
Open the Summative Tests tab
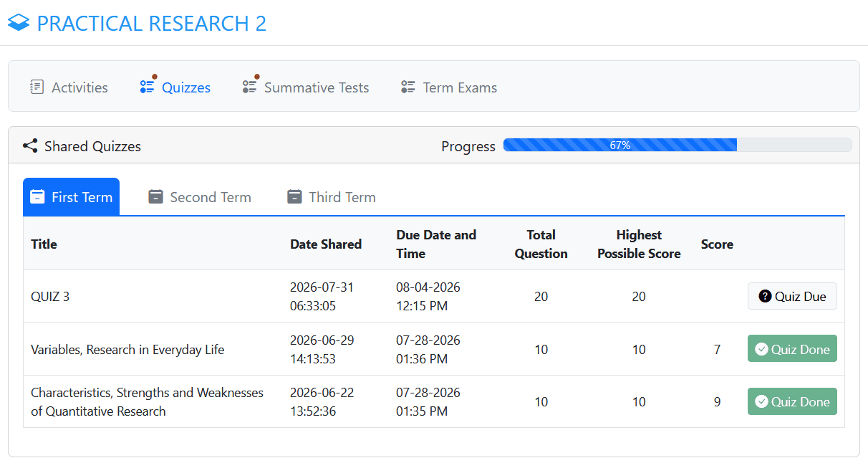pyautogui.click(x=306, y=87)
